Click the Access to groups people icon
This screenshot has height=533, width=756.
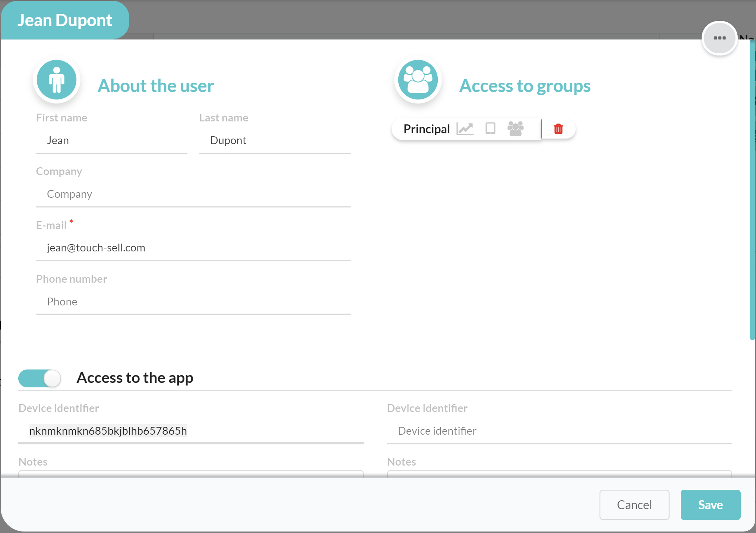(x=418, y=80)
